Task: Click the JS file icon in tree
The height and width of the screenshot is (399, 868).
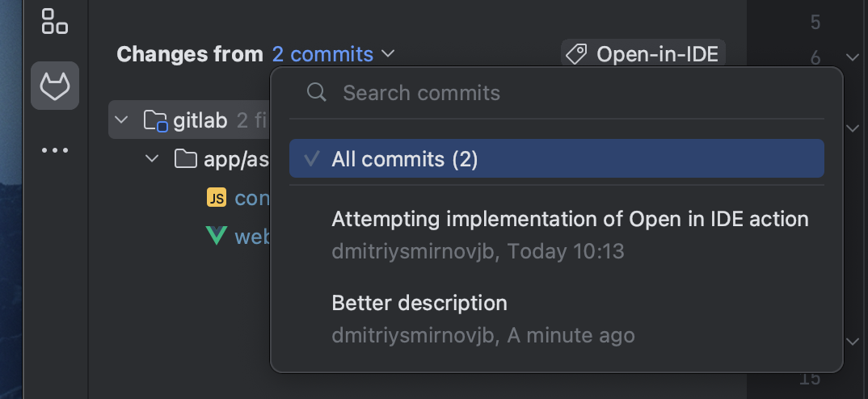Action: tap(217, 198)
